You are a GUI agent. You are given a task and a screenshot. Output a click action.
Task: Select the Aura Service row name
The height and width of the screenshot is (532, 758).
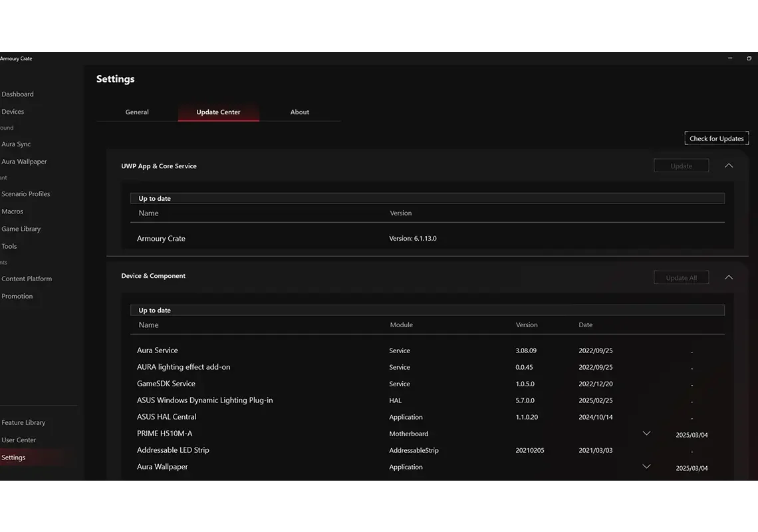click(x=157, y=350)
